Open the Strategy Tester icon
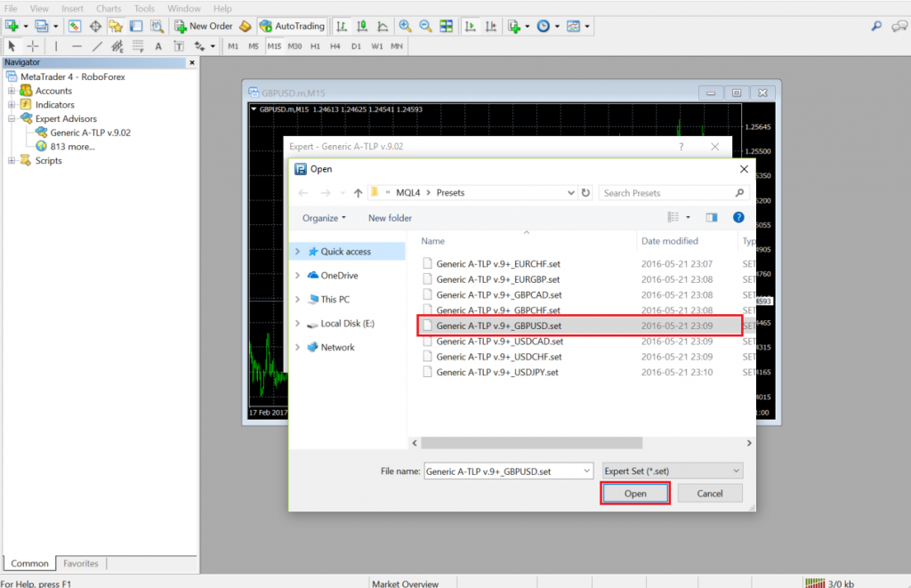The width and height of the screenshot is (911, 588). coord(157,26)
